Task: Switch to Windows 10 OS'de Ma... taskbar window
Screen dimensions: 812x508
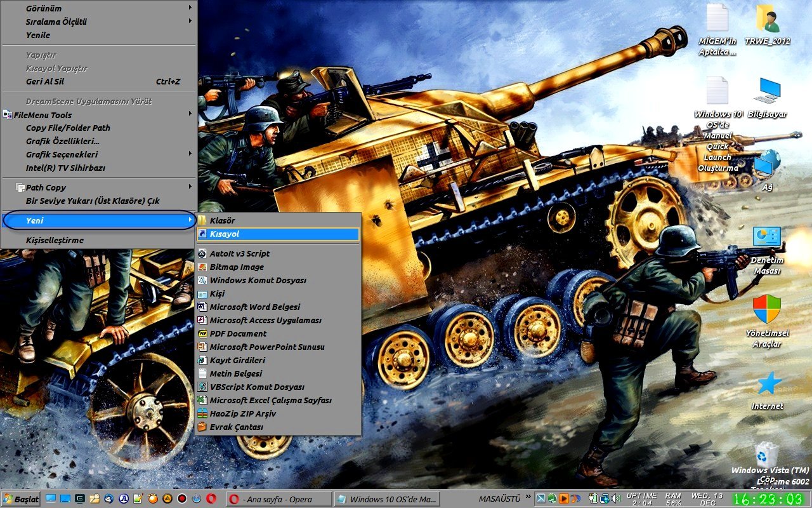Action: tap(387, 499)
